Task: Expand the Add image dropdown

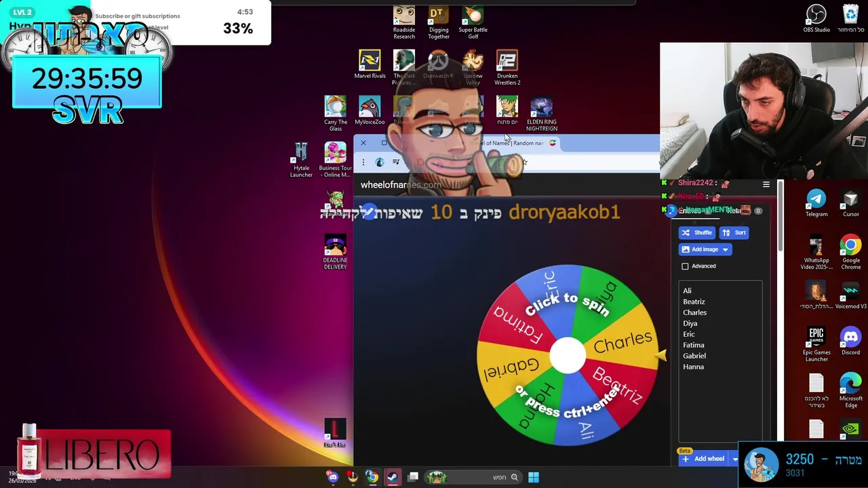Action: (725, 249)
